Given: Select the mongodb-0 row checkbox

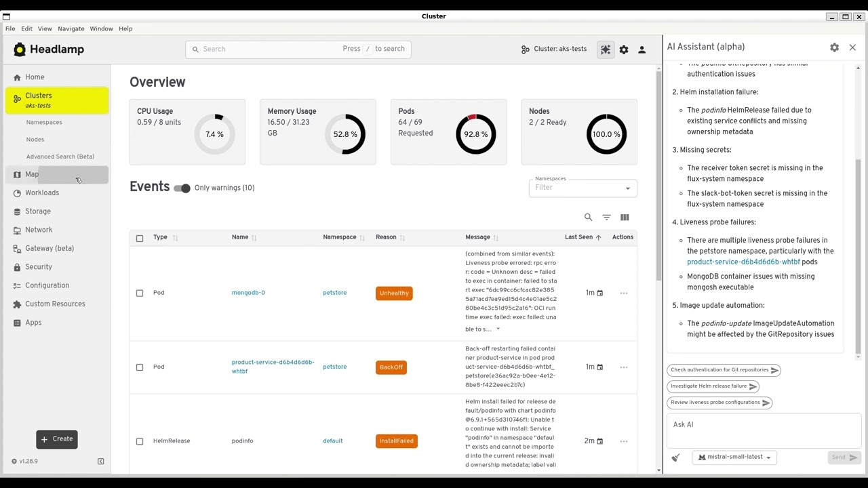Looking at the screenshot, I should point(140,293).
